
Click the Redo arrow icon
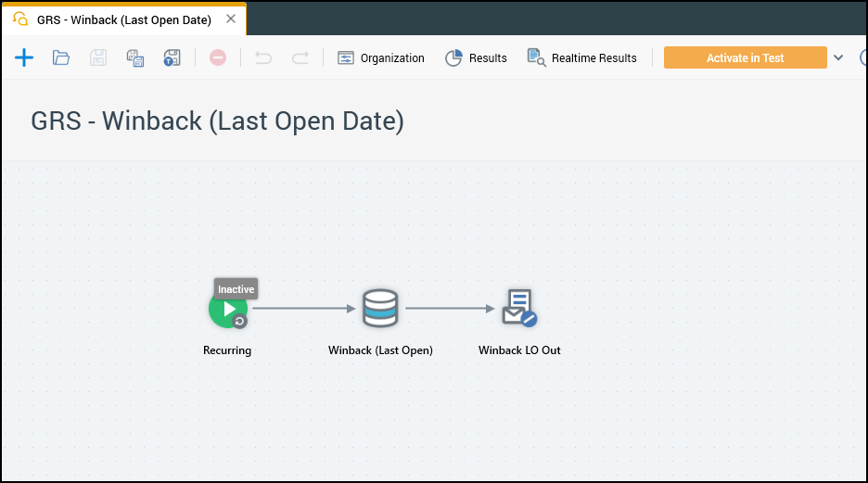pos(300,57)
